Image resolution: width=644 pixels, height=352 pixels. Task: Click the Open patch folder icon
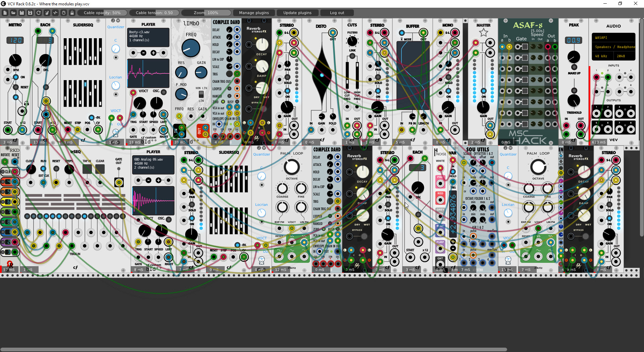pyautogui.click(x=13, y=13)
